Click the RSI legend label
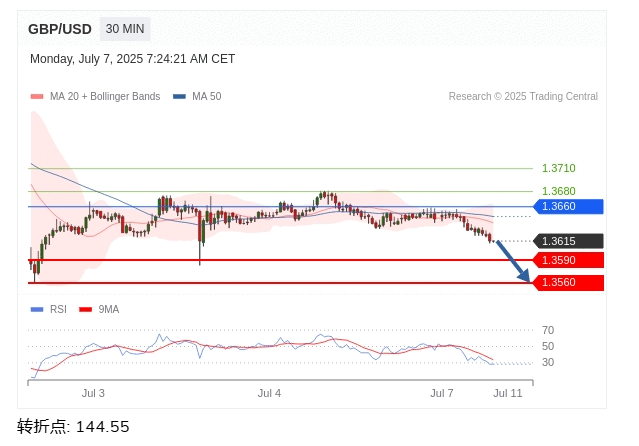This screenshot has width=639, height=446. point(58,310)
